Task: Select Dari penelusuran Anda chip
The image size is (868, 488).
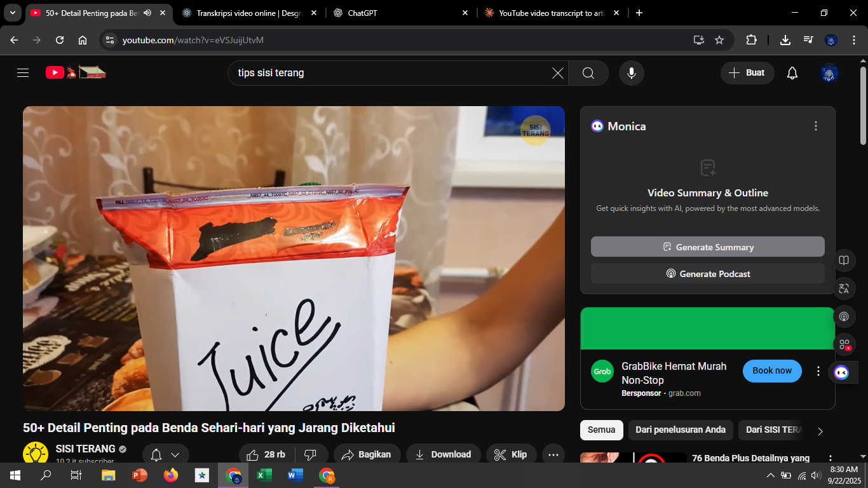Action: click(681, 430)
